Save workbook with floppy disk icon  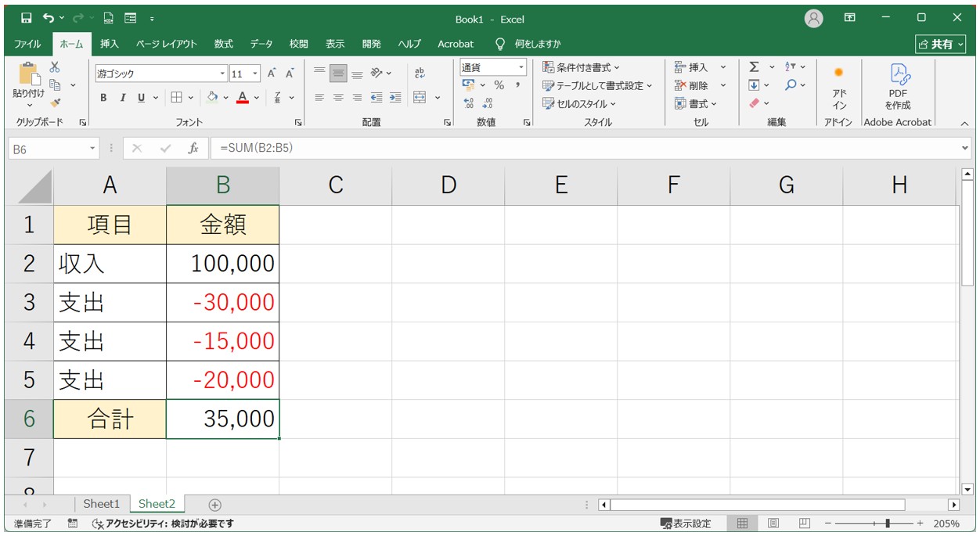coord(26,18)
